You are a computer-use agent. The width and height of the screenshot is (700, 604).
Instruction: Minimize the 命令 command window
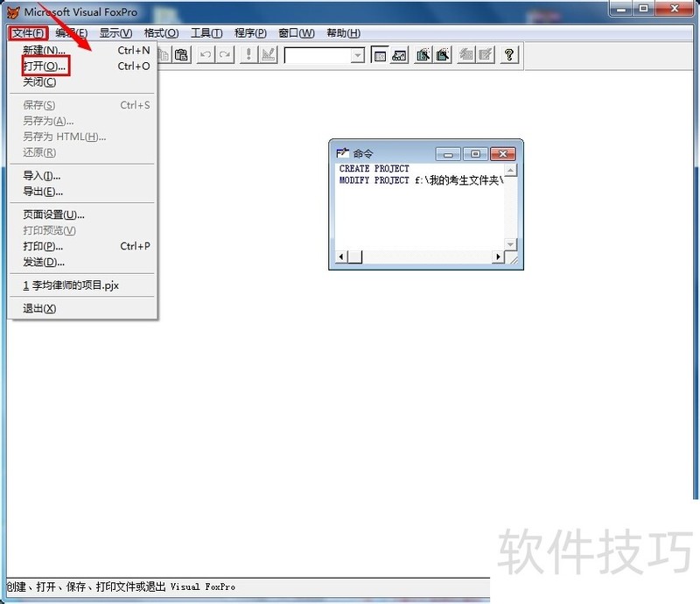pos(448,154)
